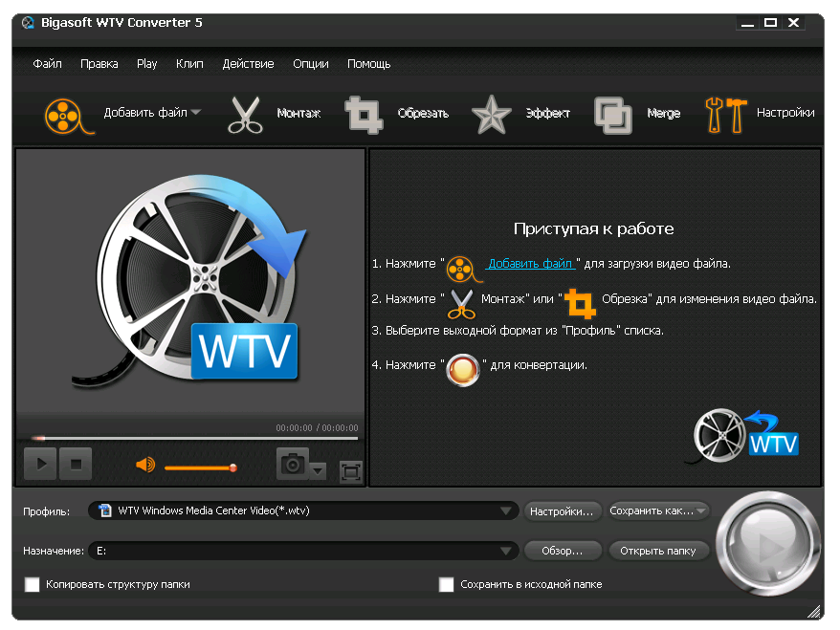The height and width of the screenshot is (630, 840).
Task: Open the Монтаж editing tool
Action: pyautogui.click(x=246, y=113)
